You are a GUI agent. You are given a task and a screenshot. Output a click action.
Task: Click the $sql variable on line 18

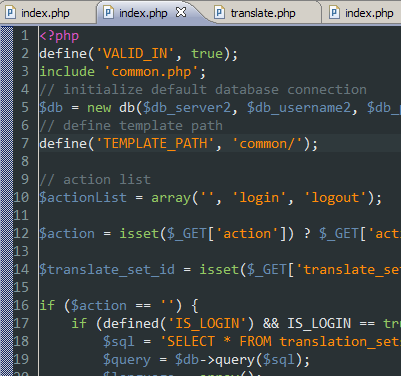pos(119,342)
